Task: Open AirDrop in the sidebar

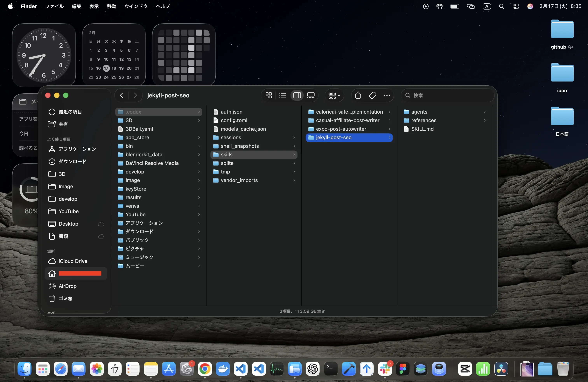Action: point(67,286)
